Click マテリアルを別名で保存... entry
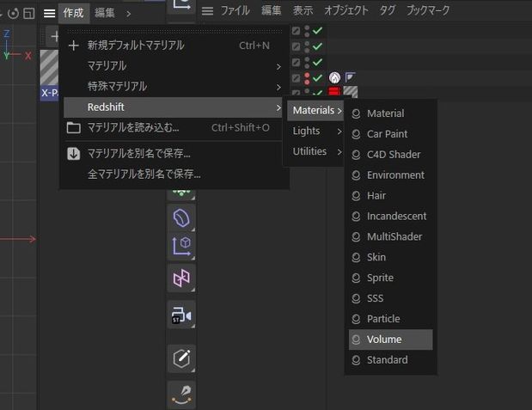 (173, 154)
